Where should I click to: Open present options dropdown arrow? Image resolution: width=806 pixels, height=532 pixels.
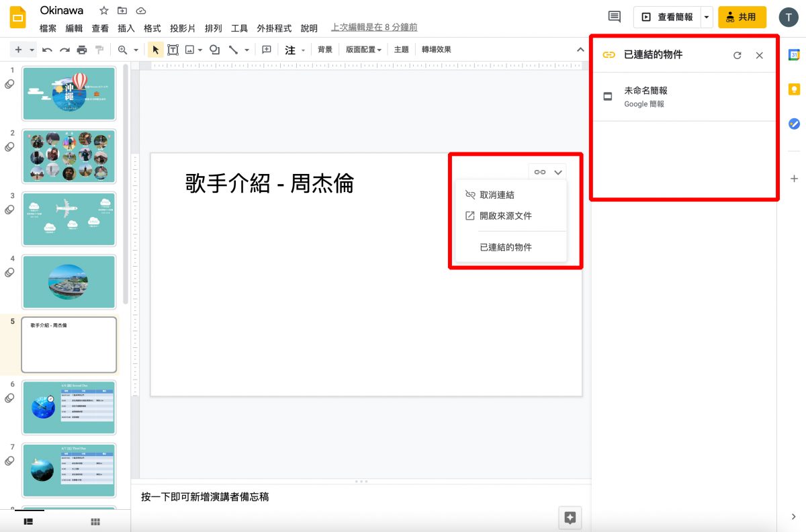(x=707, y=17)
